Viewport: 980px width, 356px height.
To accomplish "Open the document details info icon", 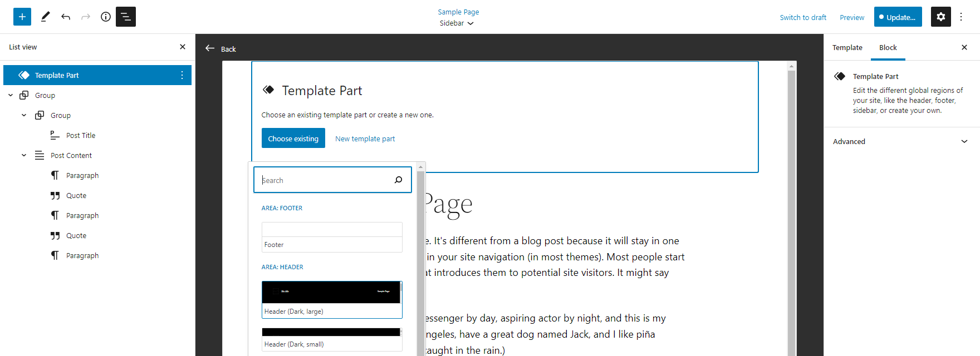I will tap(106, 17).
